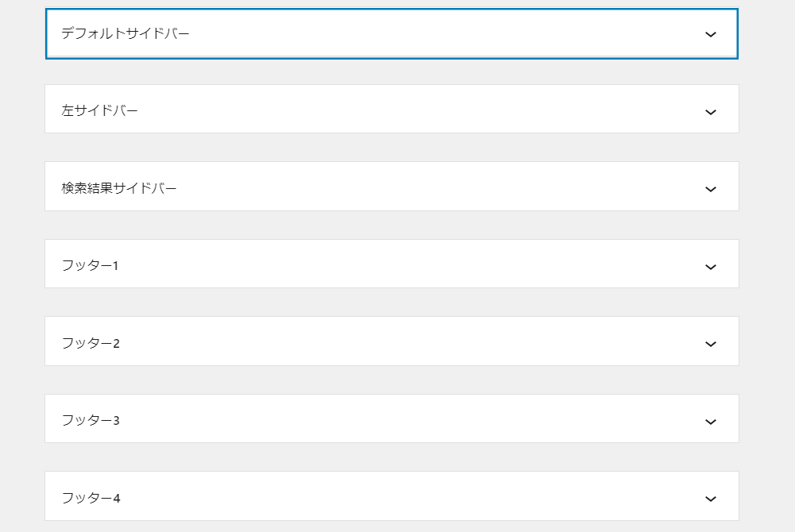Click the 検索結果サイドバー label

119,188
